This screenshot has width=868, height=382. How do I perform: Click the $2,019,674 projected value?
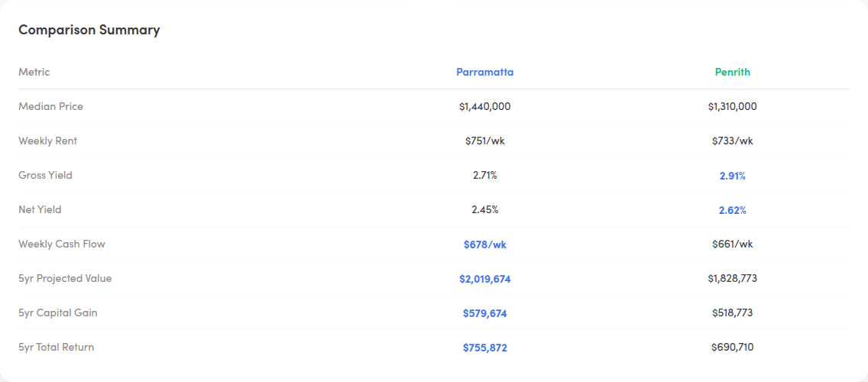[x=485, y=279]
